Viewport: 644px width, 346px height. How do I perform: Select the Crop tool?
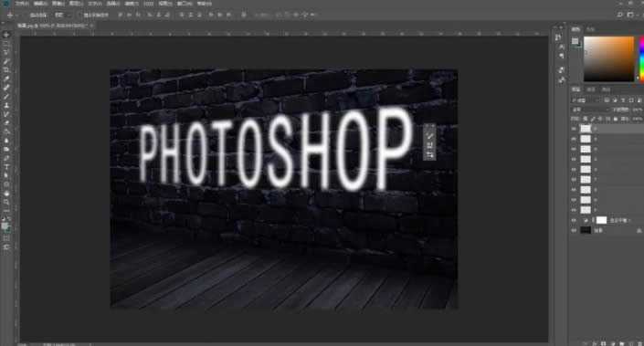point(6,69)
